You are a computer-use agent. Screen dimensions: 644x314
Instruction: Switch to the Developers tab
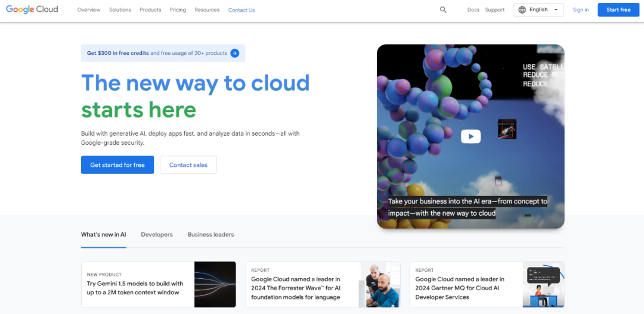pos(157,235)
